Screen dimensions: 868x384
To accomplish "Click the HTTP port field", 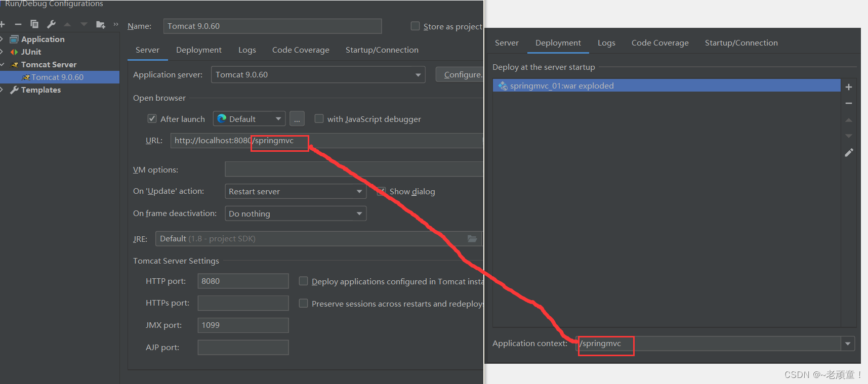I will 243,281.
